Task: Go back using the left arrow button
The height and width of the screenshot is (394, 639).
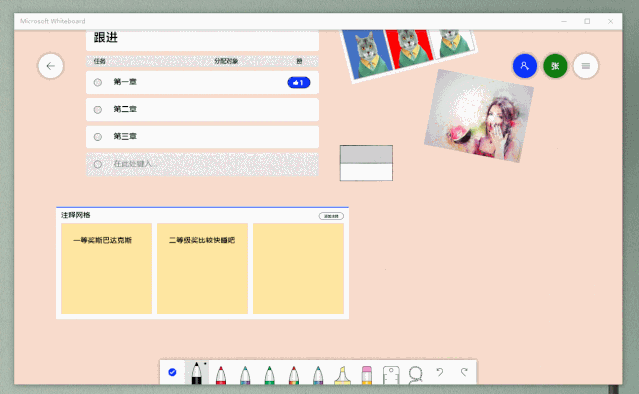Action: [x=51, y=66]
